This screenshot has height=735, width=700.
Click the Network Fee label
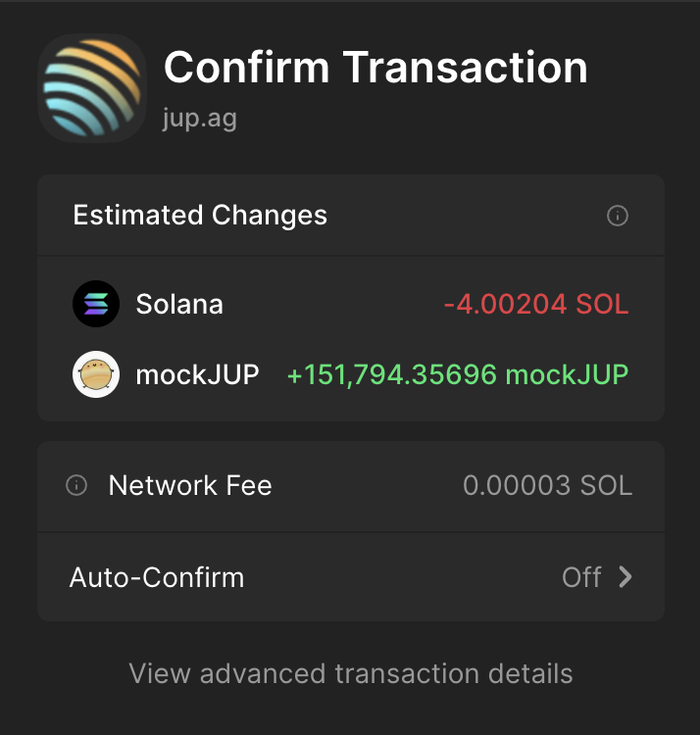[x=190, y=485]
